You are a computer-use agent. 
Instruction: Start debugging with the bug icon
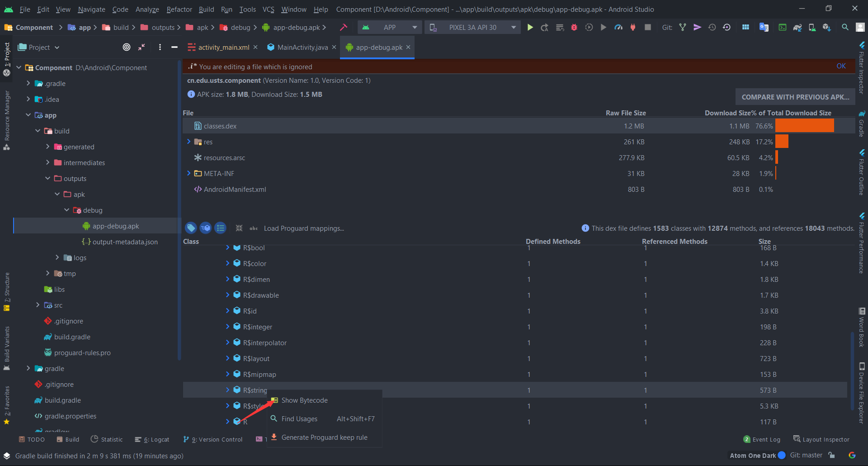point(574,27)
